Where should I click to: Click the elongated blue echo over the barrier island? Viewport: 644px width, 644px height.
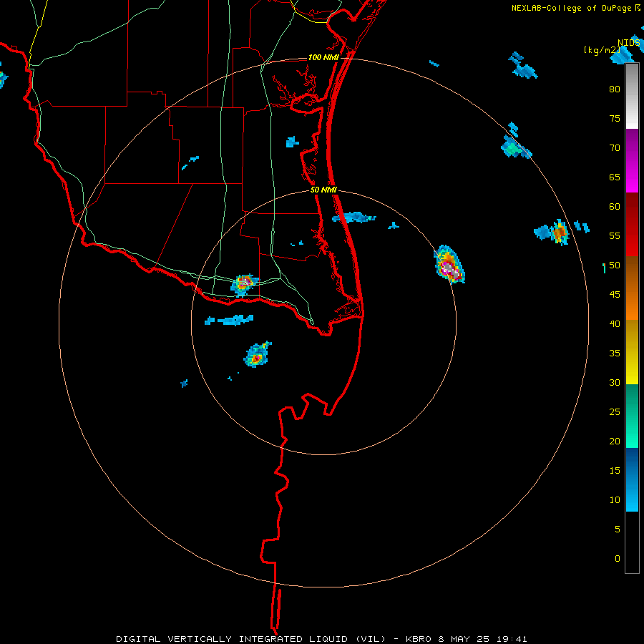tap(353, 218)
